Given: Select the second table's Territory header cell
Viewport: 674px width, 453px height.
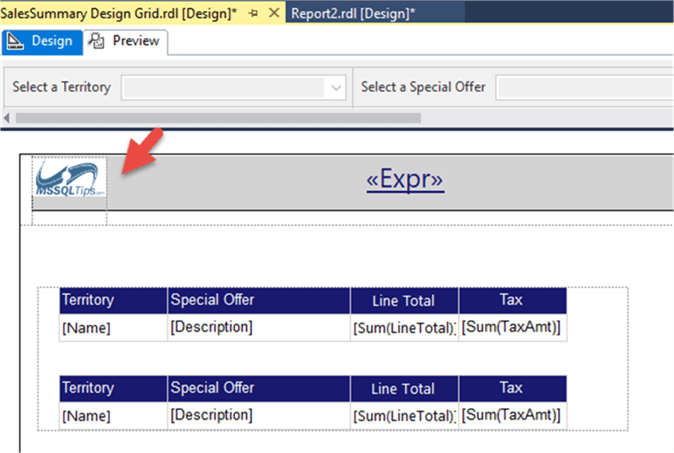Looking at the screenshot, I should click(x=113, y=389).
